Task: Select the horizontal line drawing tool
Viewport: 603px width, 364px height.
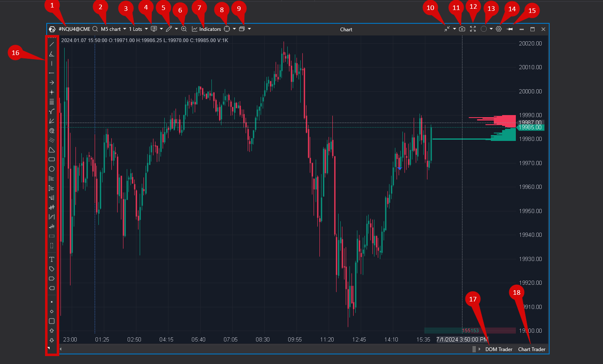Action: (x=52, y=73)
